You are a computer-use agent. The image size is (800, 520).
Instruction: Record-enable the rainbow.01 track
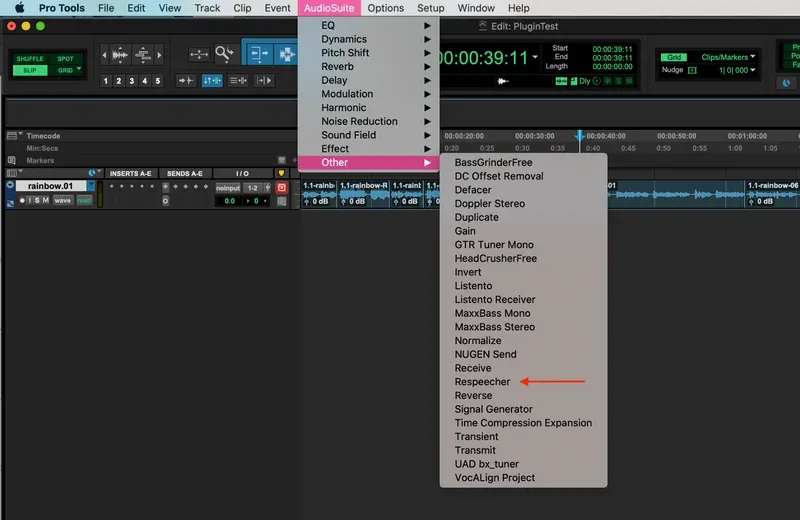pos(22,201)
